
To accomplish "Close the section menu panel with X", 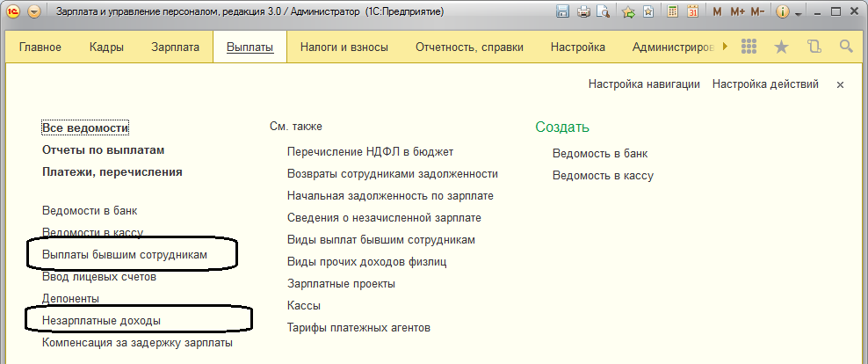I will coord(840,84).
